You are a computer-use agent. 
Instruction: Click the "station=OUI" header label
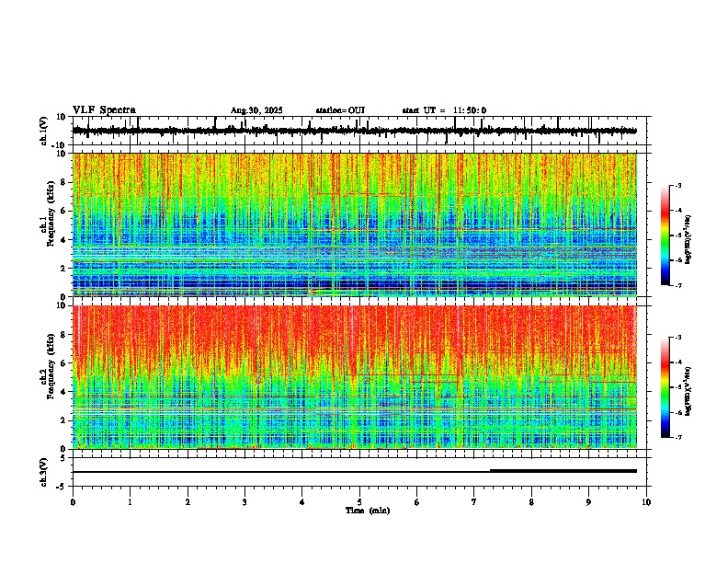[x=340, y=110]
